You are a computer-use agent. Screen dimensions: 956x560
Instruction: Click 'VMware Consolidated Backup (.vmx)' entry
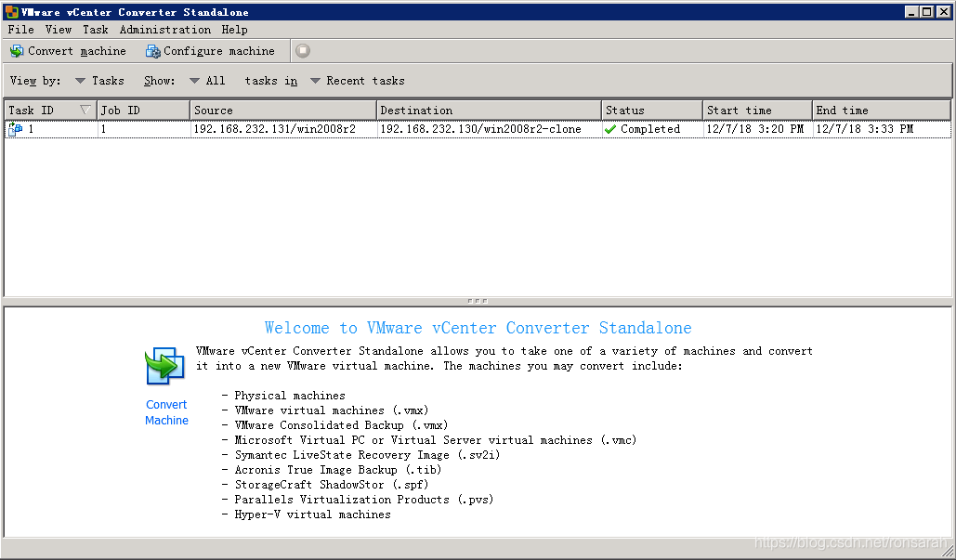pos(342,425)
